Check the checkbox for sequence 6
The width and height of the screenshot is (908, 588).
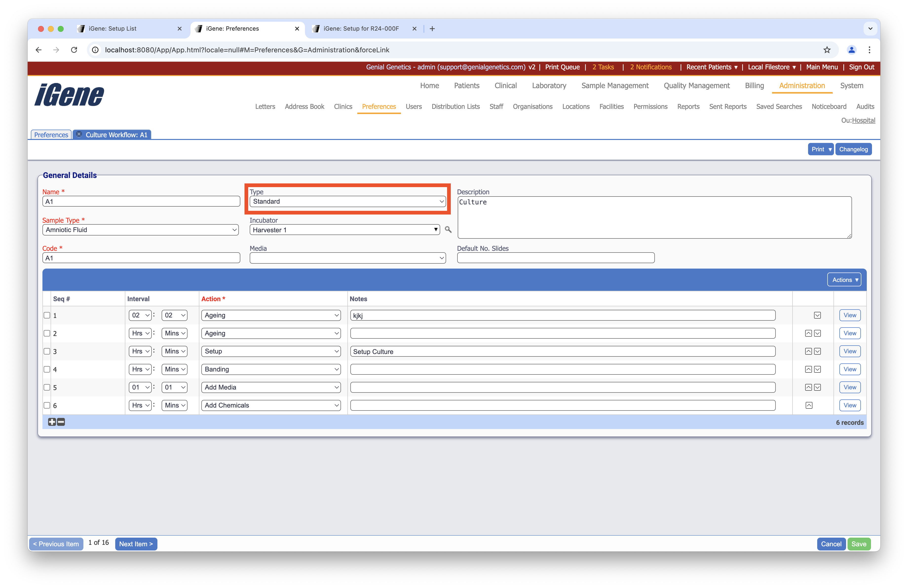(47, 406)
